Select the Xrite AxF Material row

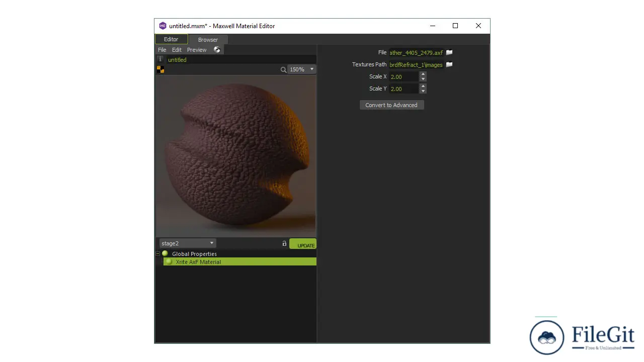[x=240, y=261]
